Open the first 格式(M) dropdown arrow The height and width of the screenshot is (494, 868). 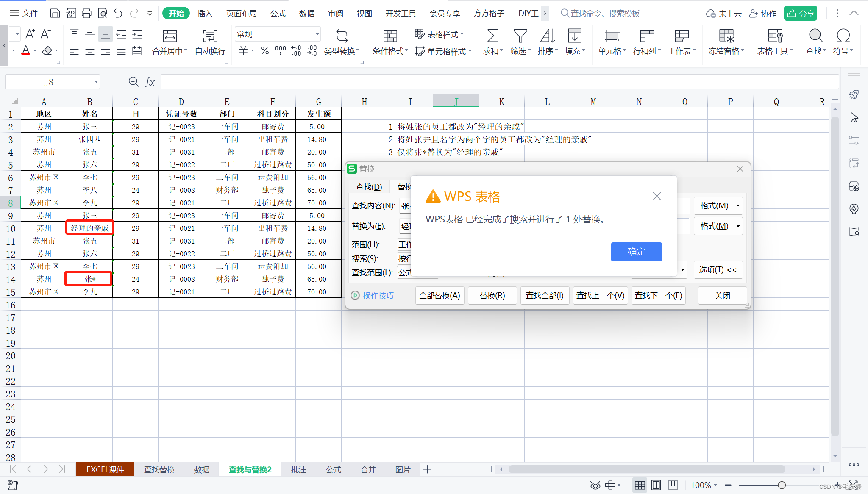point(738,206)
